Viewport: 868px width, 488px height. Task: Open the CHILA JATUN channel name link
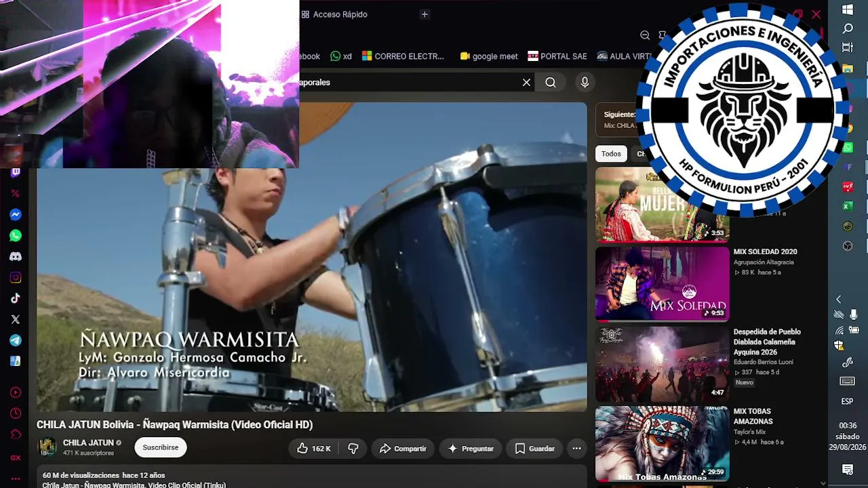point(88,443)
